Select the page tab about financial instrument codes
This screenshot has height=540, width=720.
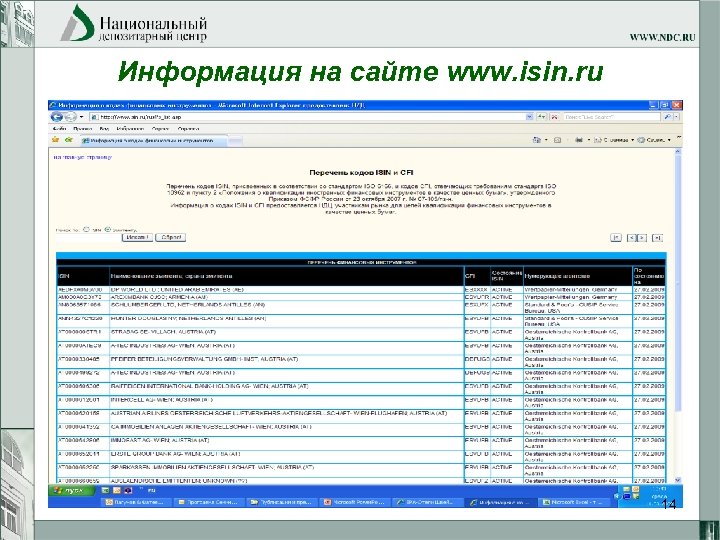click(153, 141)
